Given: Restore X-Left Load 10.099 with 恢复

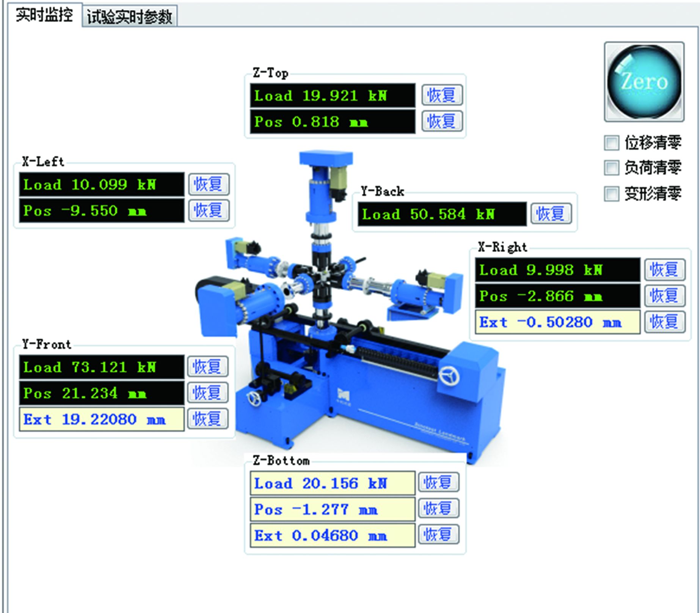Looking at the screenshot, I should pyautogui.click(x=209, y=184).
